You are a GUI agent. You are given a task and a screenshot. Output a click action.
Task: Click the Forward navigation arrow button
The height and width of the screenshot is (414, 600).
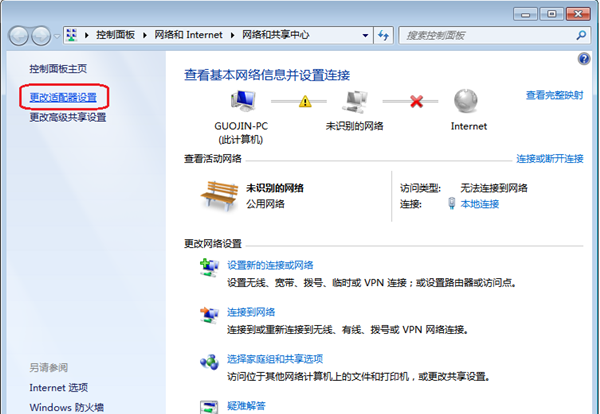pos(41,36)
